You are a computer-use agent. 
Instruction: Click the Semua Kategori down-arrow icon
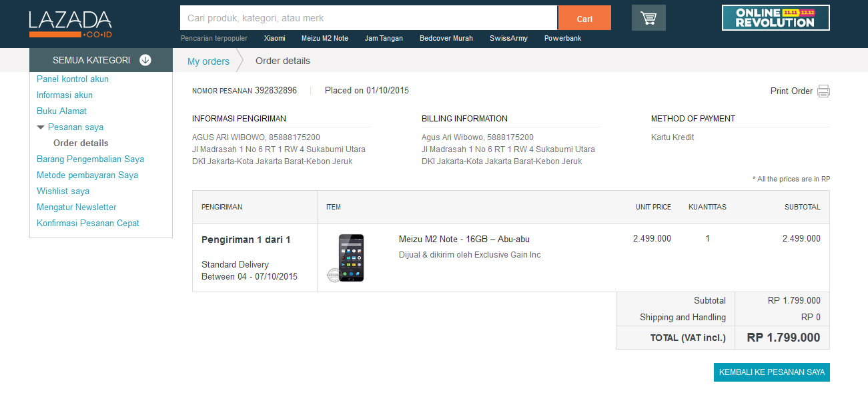[145, 60]
